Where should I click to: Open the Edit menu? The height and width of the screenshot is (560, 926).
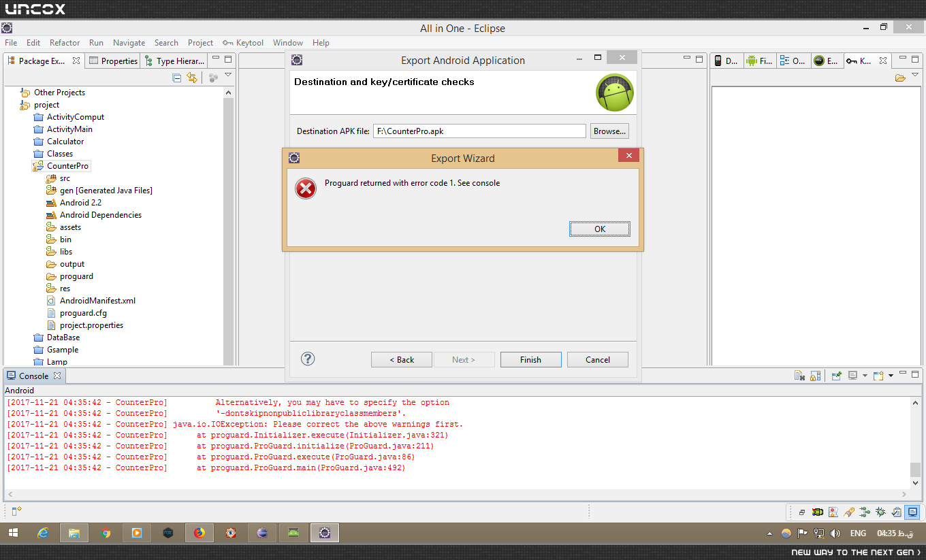click(x=33, y=42)
